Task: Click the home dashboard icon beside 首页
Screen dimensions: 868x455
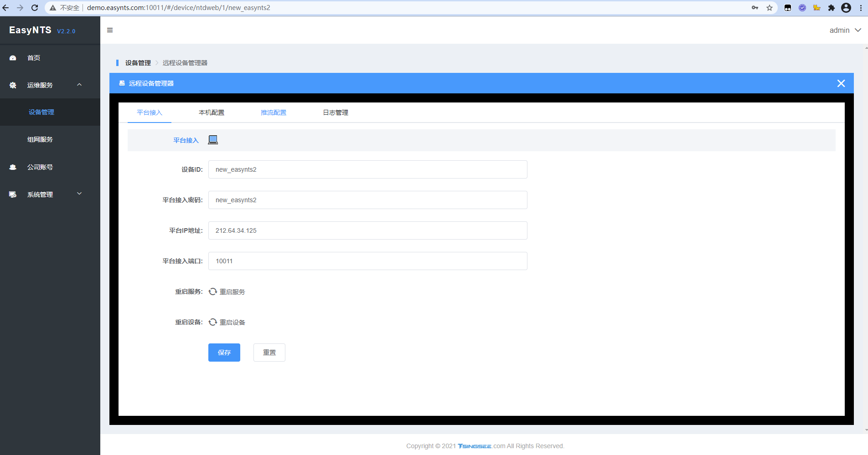Action: click(13, 58)
